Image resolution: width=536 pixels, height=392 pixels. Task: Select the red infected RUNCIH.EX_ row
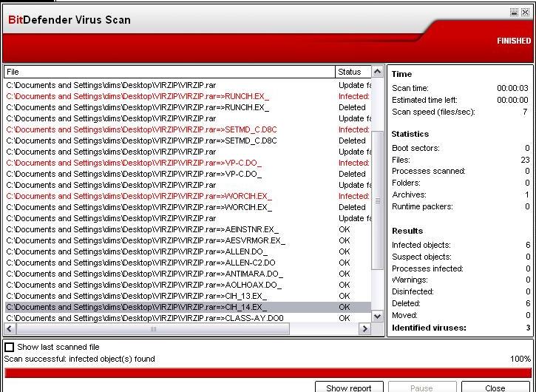188,96
